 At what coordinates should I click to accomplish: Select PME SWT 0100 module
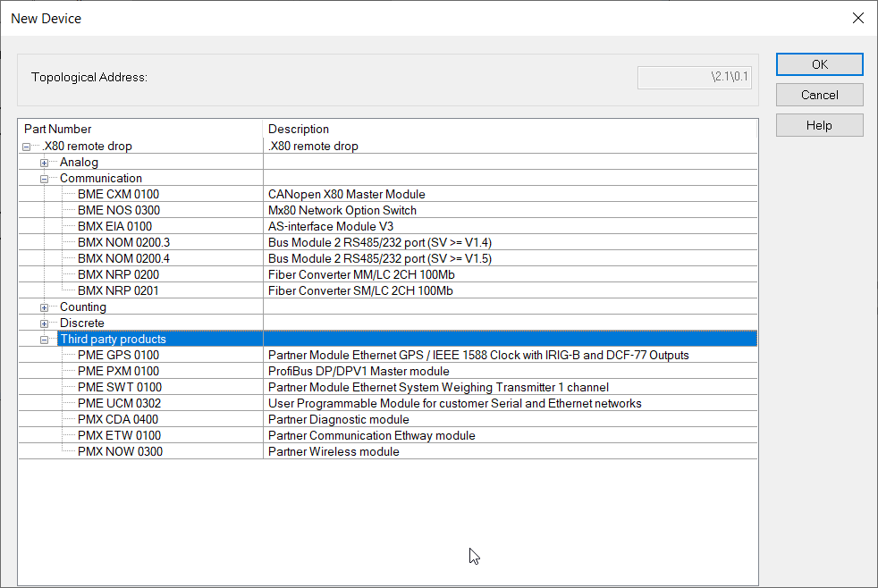pos(120,387)
